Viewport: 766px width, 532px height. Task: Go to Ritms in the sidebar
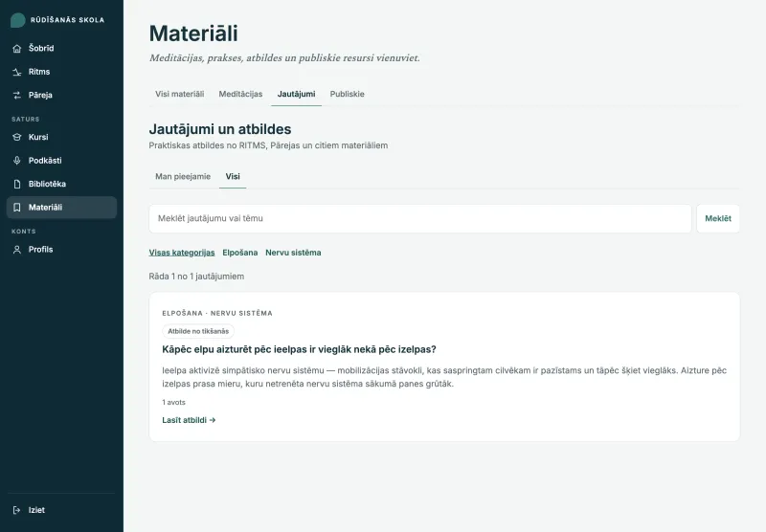coord(61,72)
